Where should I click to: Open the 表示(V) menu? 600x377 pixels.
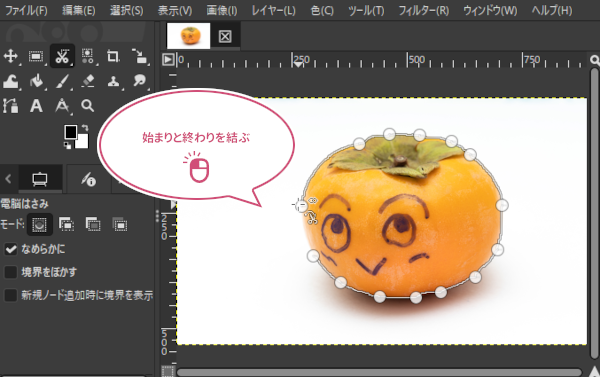[x=175, y=10]
